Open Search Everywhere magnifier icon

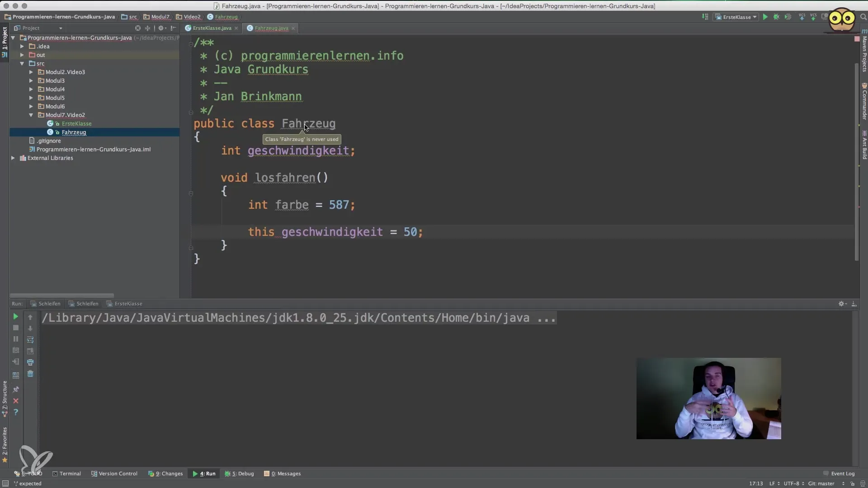click(x=863, y=17)
